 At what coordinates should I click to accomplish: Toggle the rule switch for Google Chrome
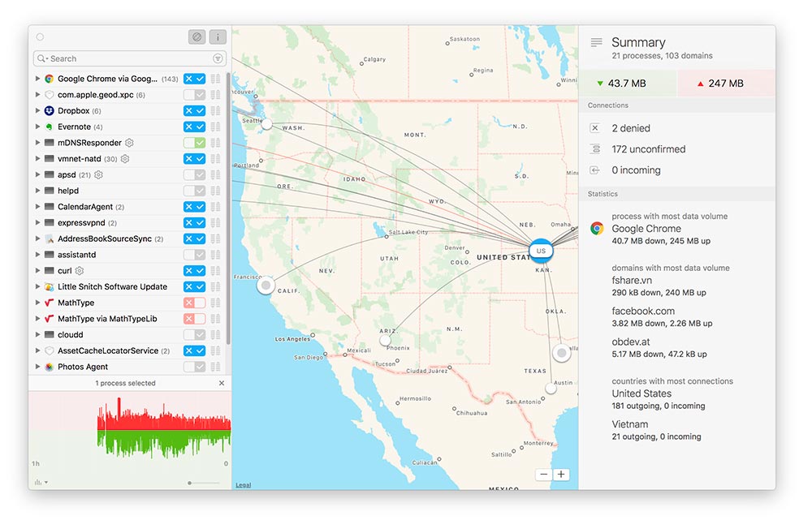point(194,79)
